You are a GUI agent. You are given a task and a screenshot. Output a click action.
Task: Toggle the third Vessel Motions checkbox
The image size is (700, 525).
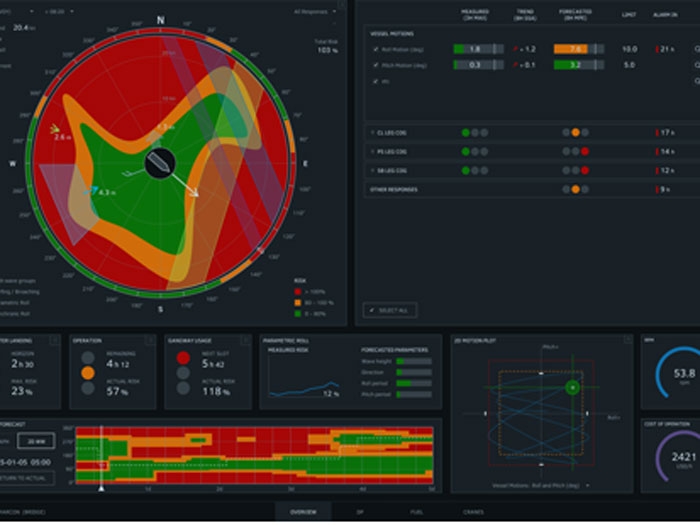375,81
